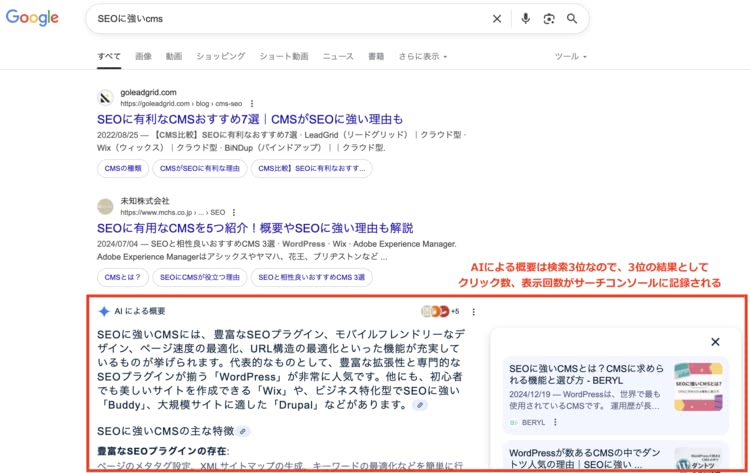Click link icon after Drupal paragraph
The height and width of the screenshot is (473, 750).
tap(419, 405)
